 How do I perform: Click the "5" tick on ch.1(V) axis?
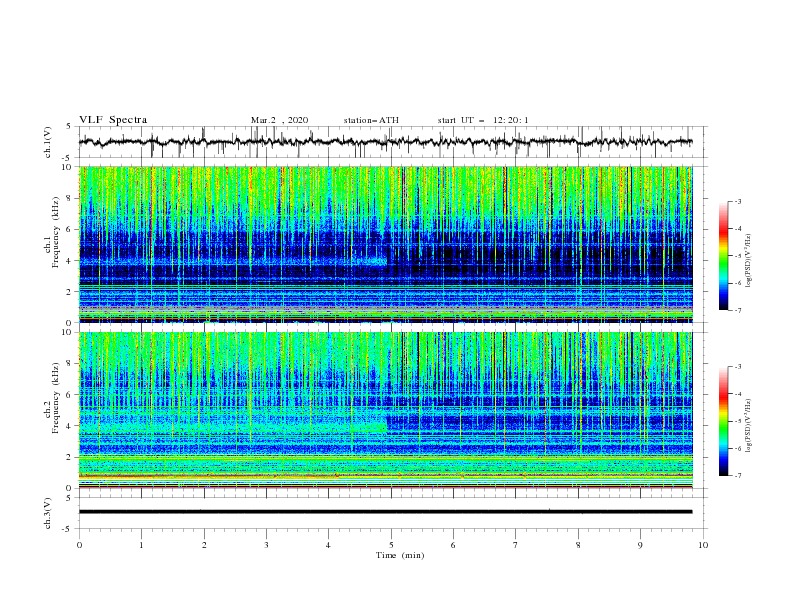pos(70,126)
